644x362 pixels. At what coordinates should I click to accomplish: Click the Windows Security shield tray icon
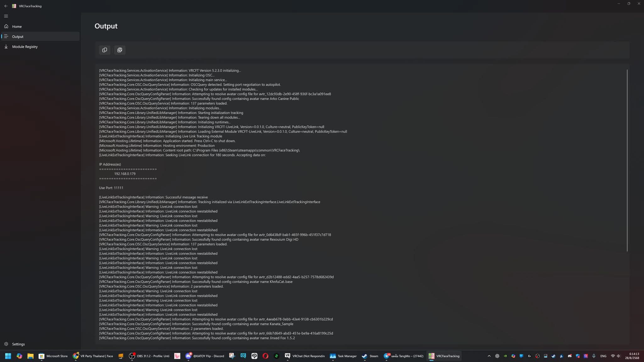(578, 356)
